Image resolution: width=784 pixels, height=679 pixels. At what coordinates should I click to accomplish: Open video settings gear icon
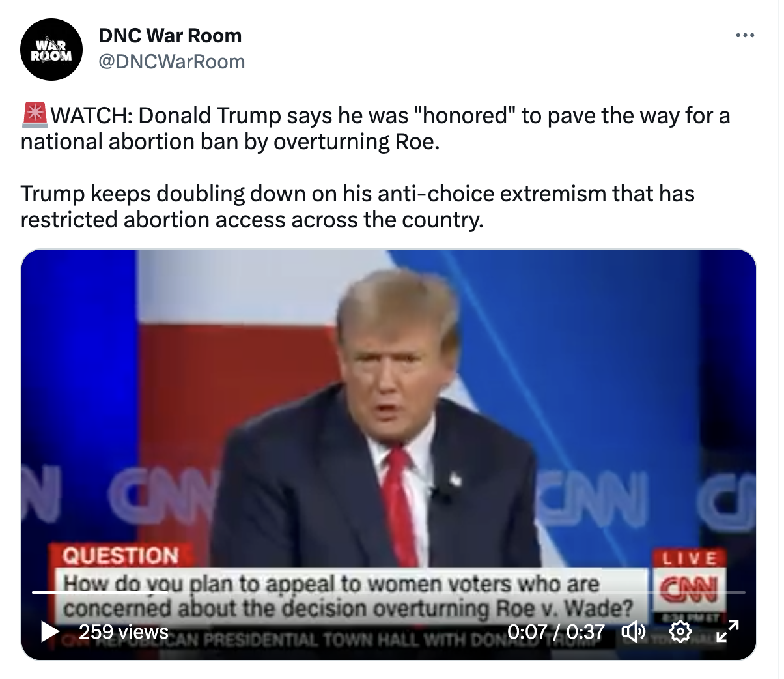(x=680, y=631)
